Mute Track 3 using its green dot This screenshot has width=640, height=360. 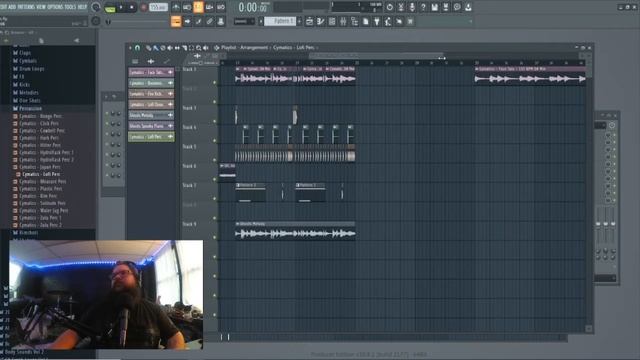214,121
